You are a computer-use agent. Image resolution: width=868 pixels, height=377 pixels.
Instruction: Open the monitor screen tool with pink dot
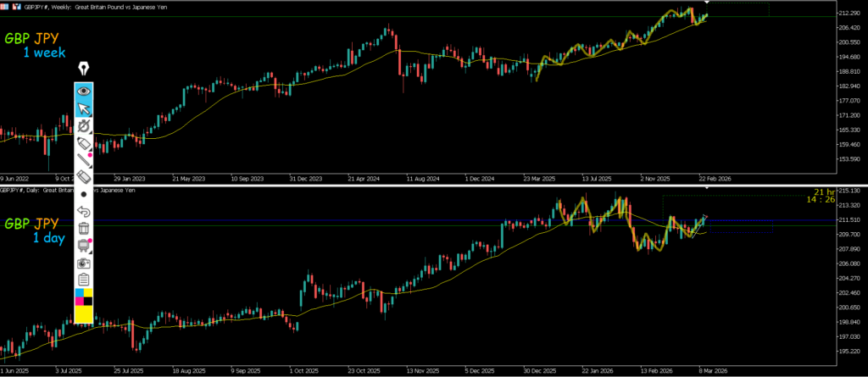coord(84,246)
